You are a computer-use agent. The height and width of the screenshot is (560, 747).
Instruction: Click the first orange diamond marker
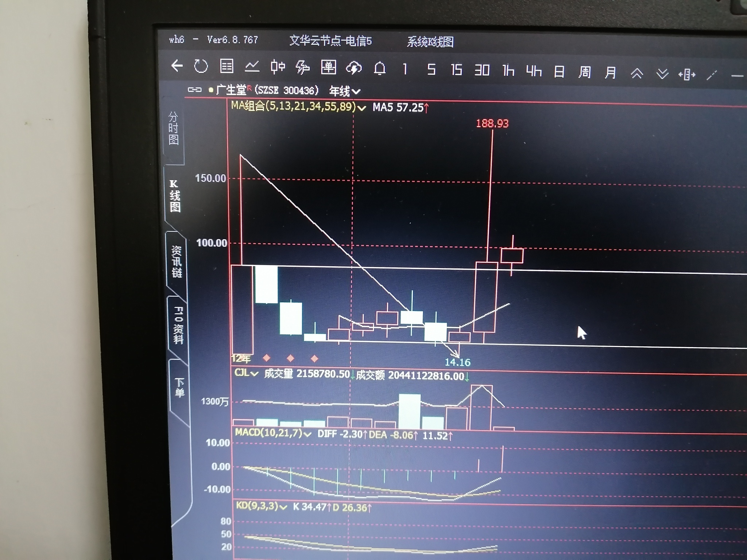coord(266,358)
